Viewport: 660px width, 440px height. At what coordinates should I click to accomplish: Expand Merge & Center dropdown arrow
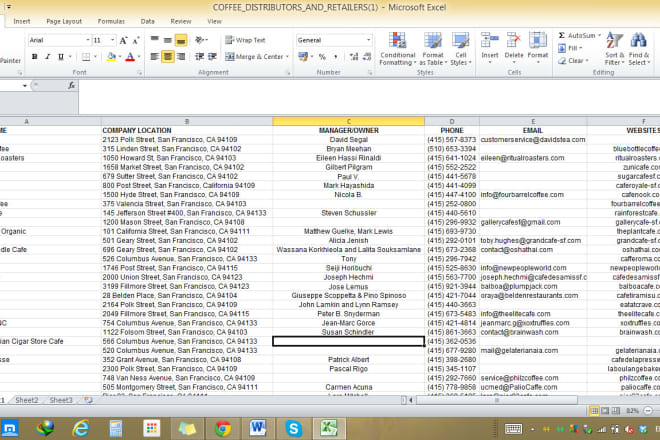287,56
